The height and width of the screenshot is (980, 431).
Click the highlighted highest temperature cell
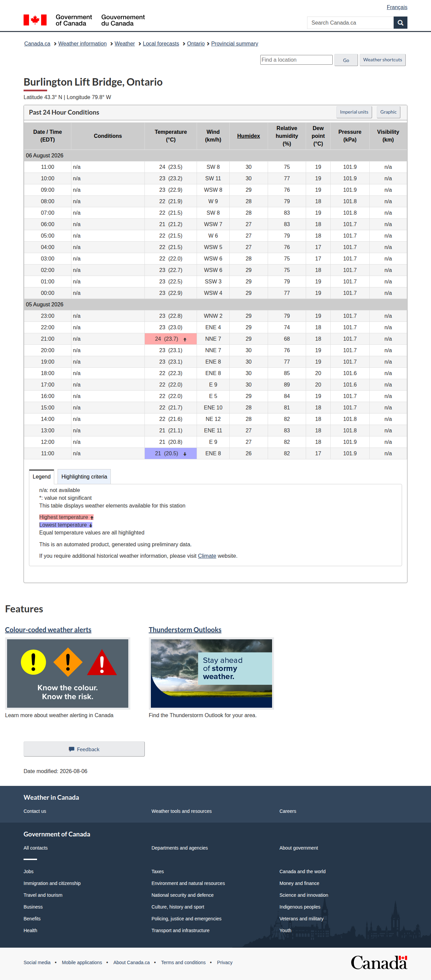click(171, 339)
